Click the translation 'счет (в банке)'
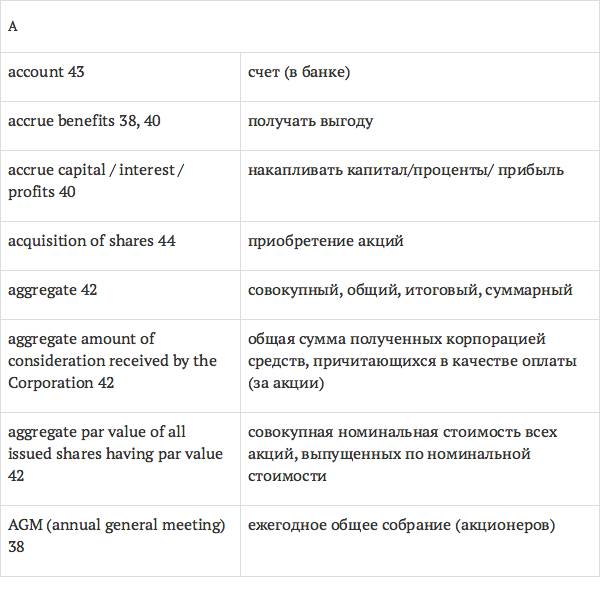600x597 pixels. coord(299,72)
